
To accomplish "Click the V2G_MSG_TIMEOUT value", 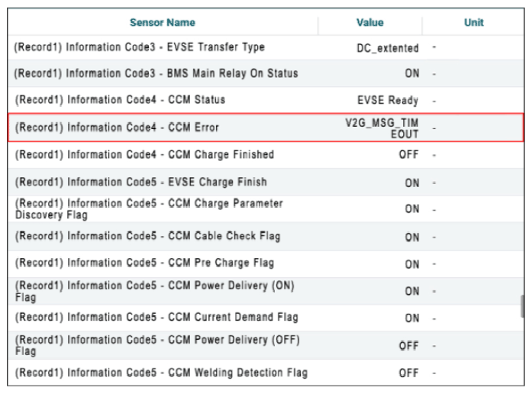I will pos(382,128).
